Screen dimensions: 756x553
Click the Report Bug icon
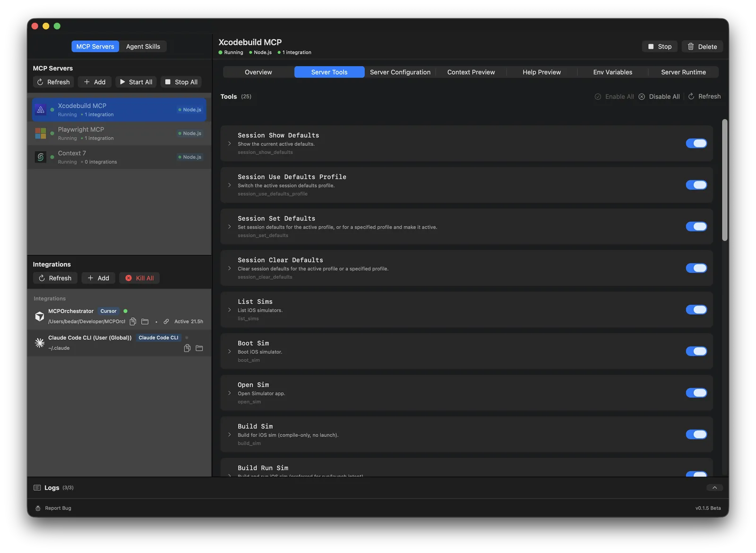point(38,508)
